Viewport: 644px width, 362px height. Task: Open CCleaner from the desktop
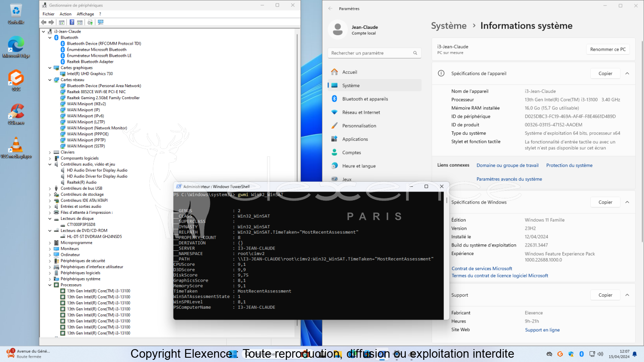click(16, 113)
